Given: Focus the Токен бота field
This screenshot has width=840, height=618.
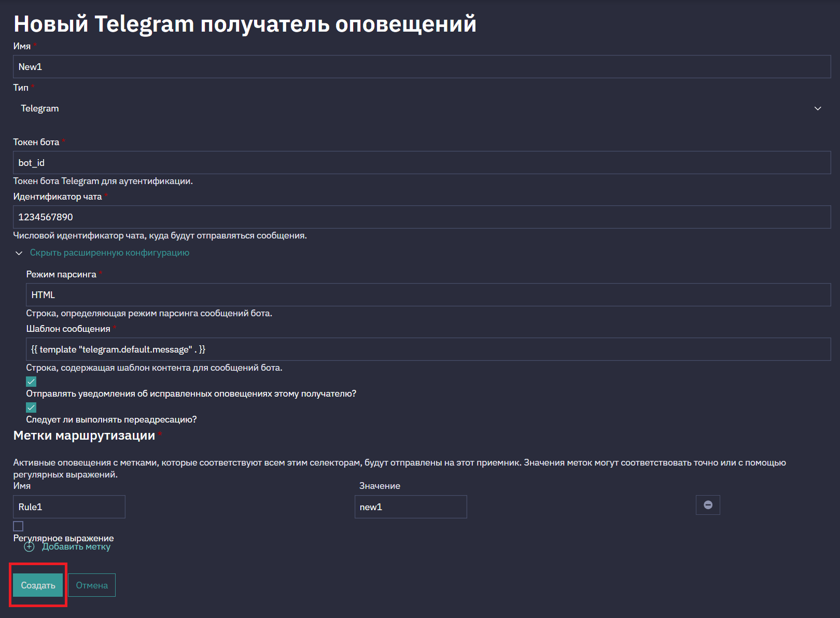Looking at the screenshot, I should (x=422, y=163).
